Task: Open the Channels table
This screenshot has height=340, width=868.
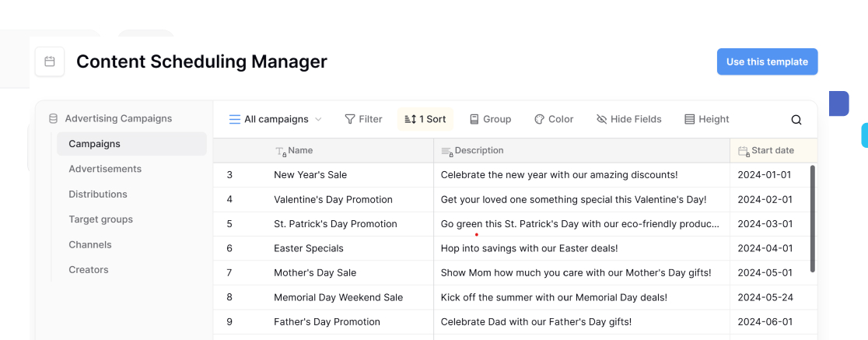Action: [90, 245]
